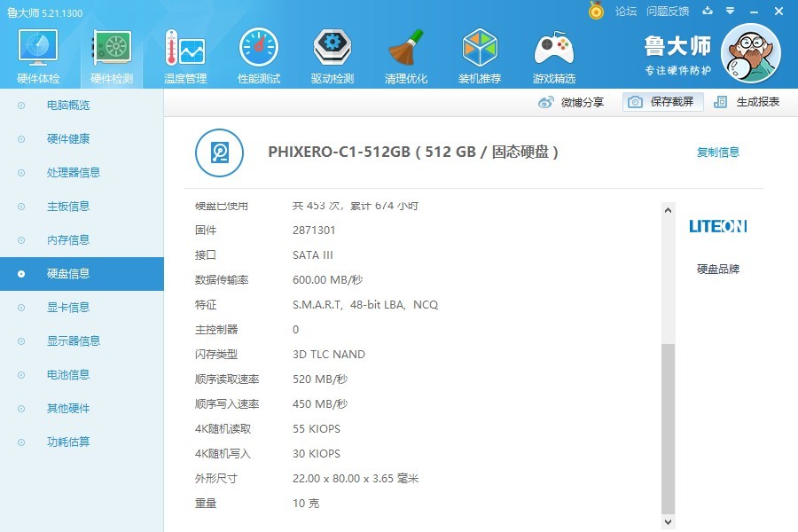Launch the 性能测试 performance test
This screenshot has height=532, width=798.
(x=258, y=53)
